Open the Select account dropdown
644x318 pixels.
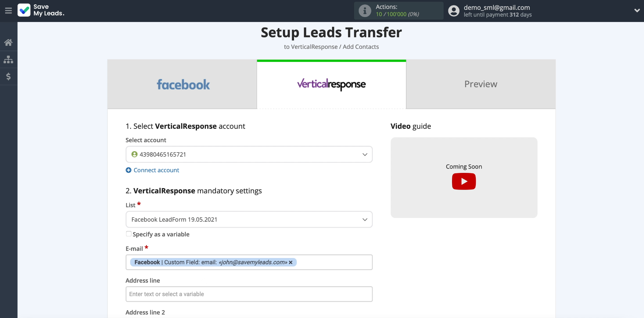[x=249, y=154]
